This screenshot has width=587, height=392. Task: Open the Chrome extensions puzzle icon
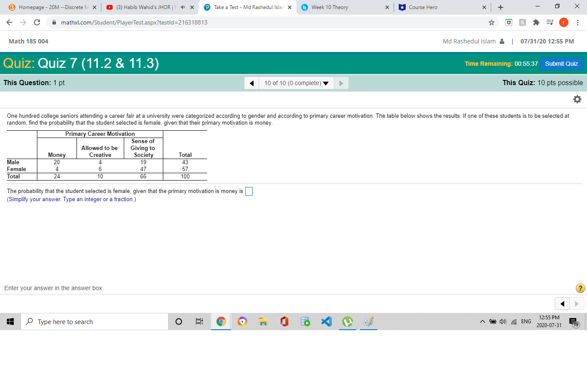coord(536,22)
